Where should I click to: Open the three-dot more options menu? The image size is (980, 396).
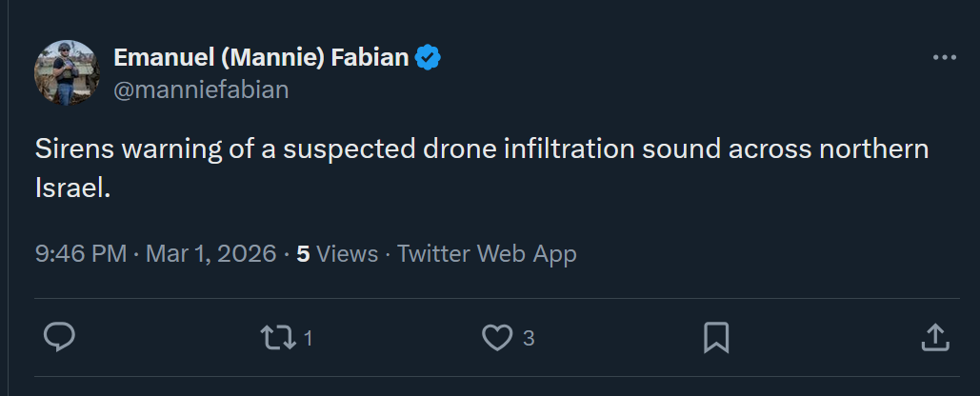944,58
